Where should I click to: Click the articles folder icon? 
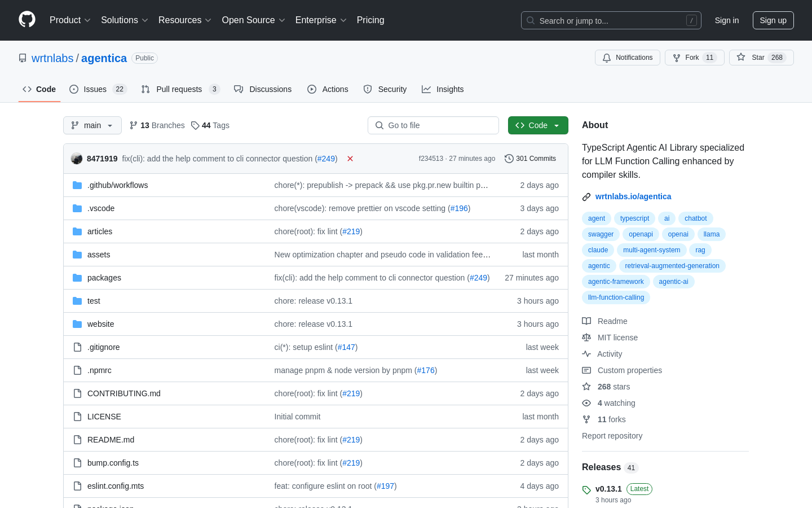tap(77, 231)
